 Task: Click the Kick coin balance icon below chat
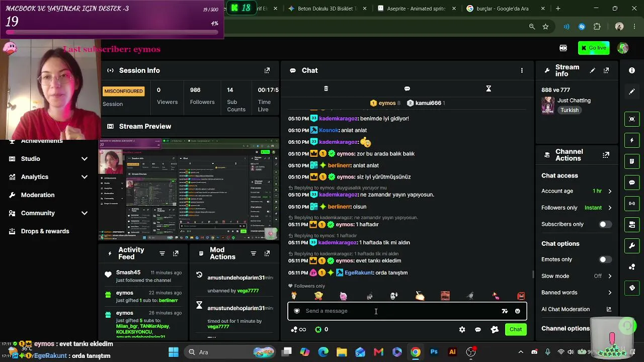(318, 330)
